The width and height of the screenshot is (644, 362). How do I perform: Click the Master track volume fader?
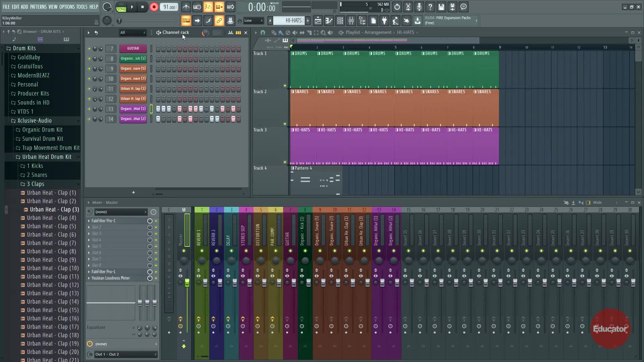187,283
